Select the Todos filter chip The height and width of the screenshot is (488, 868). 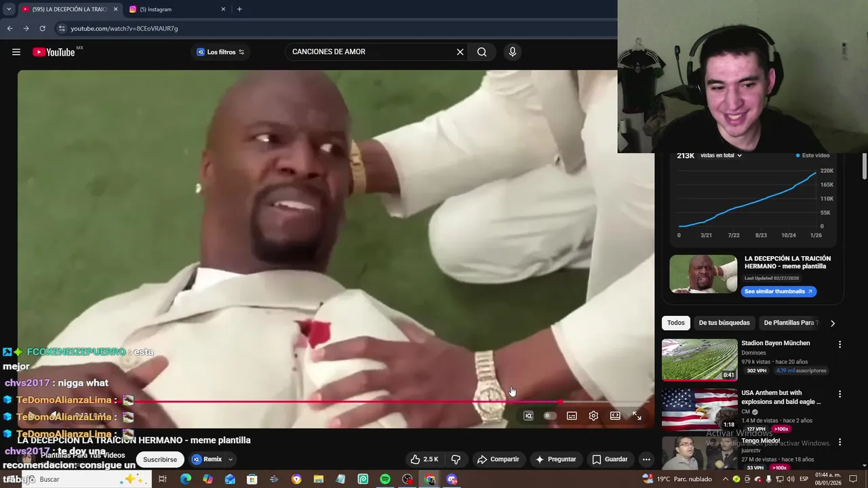pos(676,323)
